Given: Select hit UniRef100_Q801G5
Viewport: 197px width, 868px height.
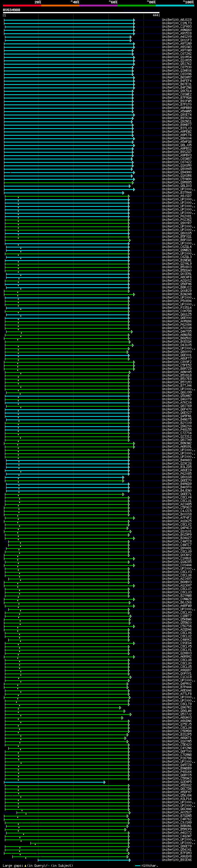Looking at the screenshot, I should point(177,233).
